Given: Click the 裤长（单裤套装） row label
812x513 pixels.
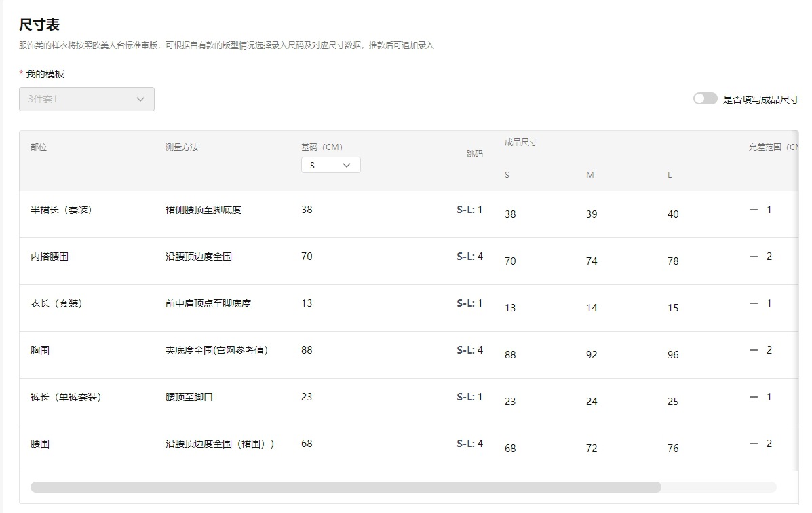Looking at the screenshot, I should (x=66, y=397).
